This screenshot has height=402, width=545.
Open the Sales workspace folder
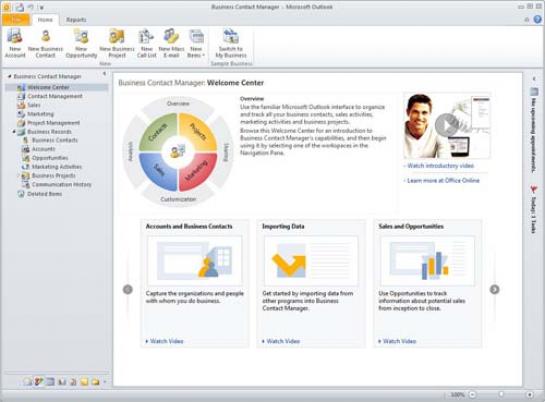[34, 105]
